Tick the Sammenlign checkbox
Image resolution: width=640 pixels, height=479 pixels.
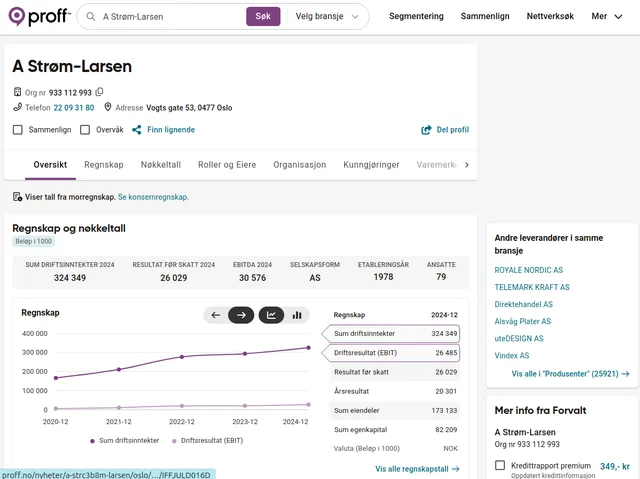(18, 130)
